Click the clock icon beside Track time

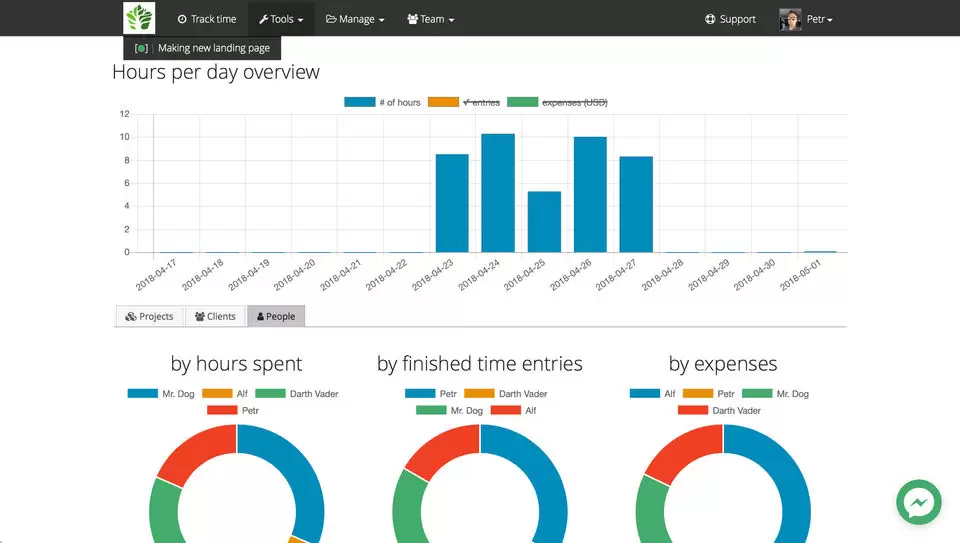[182, 19]
